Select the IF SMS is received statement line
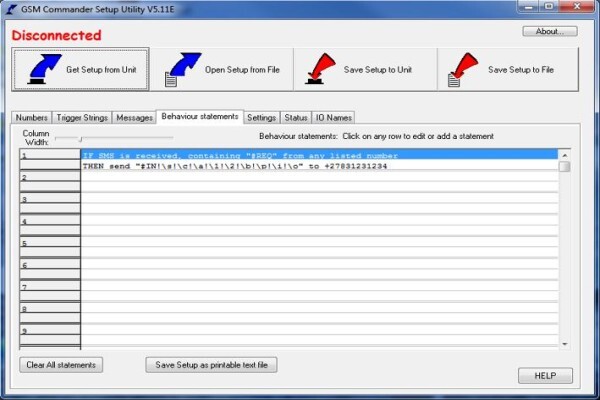 320,155
